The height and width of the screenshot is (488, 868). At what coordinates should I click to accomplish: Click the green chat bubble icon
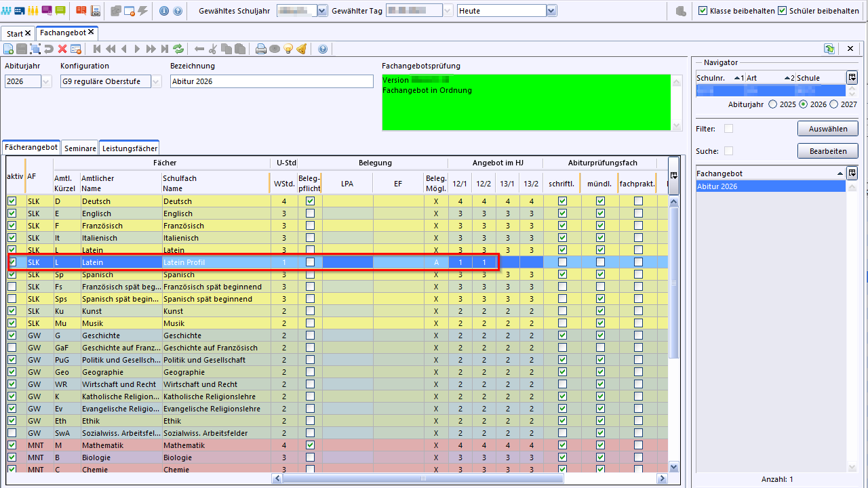pyautogui.click(x=60, y=11)
